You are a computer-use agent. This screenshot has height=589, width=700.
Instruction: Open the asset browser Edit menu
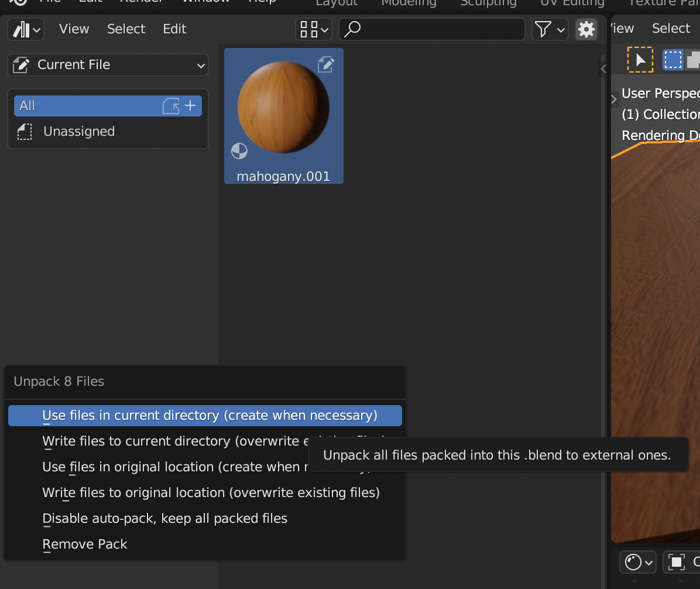click(174, 29)
